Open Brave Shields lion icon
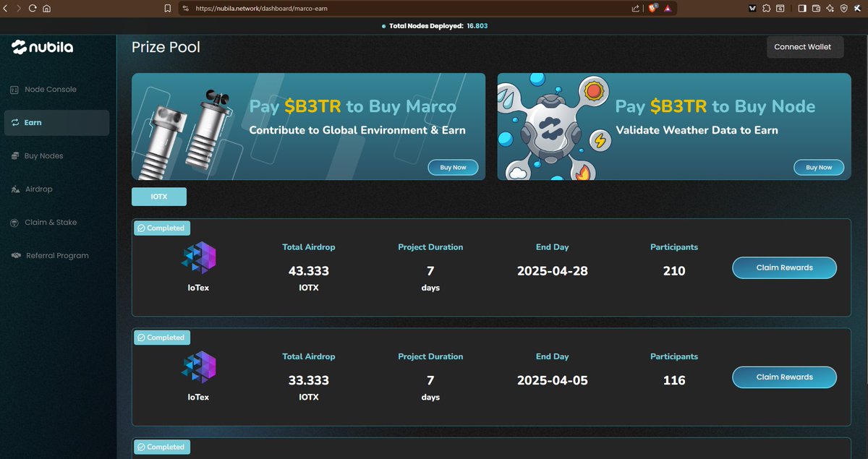This screenshot has height=459, width=868. point(652,9)
